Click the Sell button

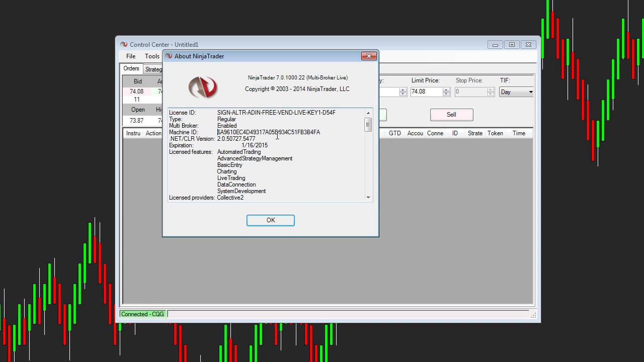click(451, 115)
